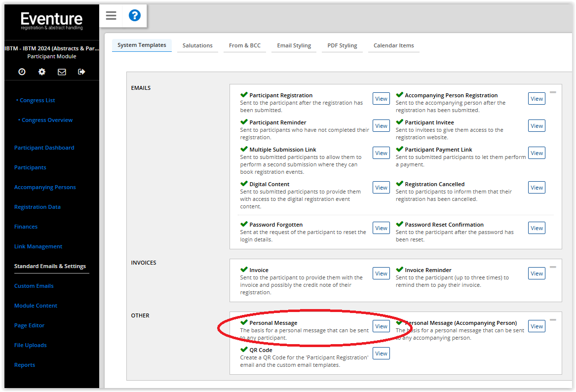Collapse the INVOICES section with minus icon
The image size is (576, 392).
tap(553, 267)
